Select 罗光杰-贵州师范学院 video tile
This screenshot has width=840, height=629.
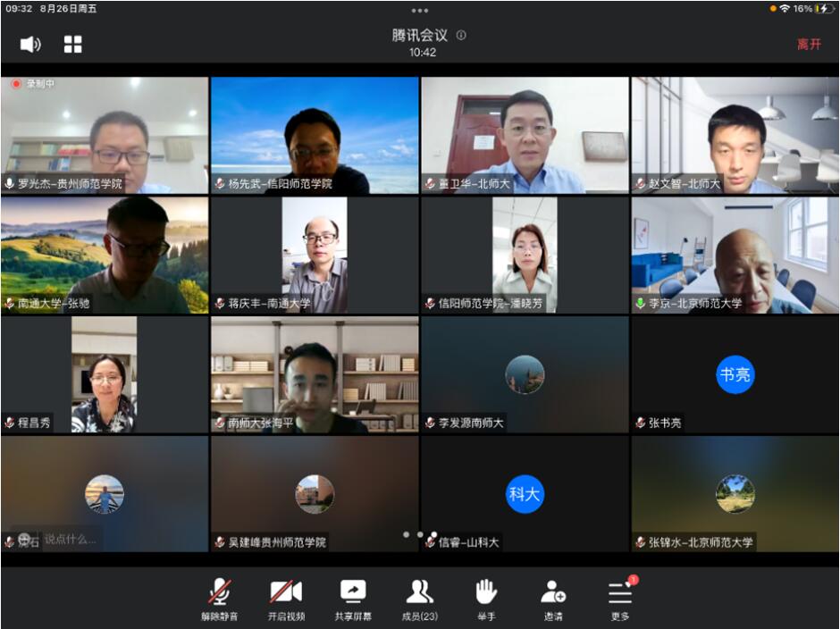coord(105,134)
